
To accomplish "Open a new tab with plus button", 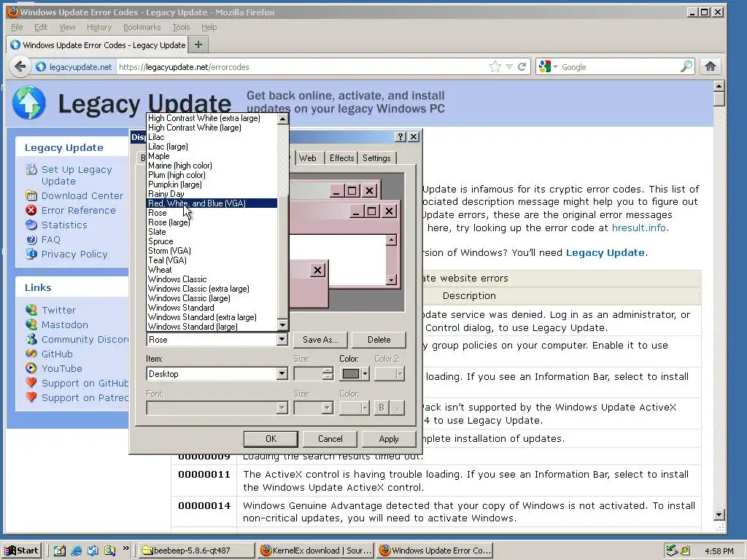I will [198, 44].
